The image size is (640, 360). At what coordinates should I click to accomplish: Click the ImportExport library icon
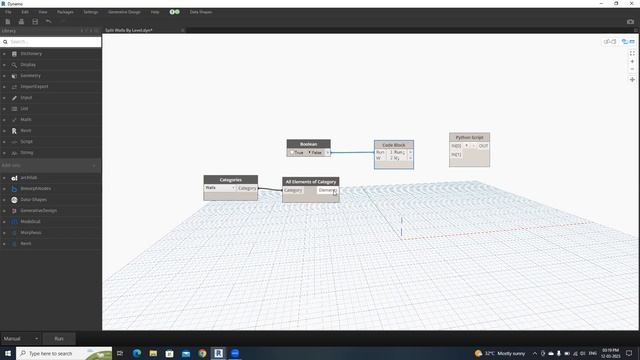pos(14,87)
